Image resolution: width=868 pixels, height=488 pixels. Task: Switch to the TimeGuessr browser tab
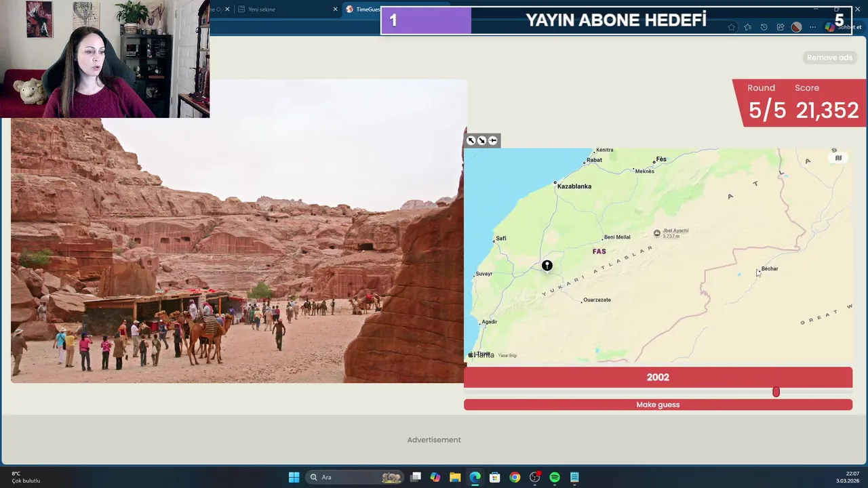tap(366, 9)
